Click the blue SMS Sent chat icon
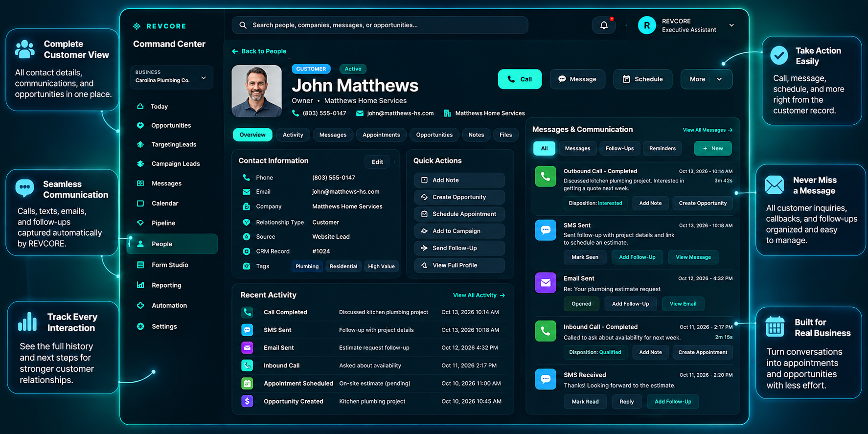This screenshot has height=434, width=868. (x=546, y=230)
